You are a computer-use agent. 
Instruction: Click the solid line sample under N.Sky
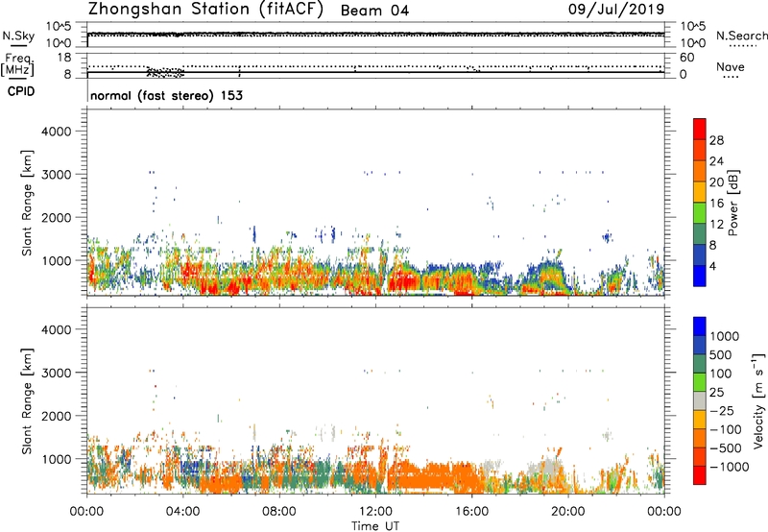click(x=19, y=46)
